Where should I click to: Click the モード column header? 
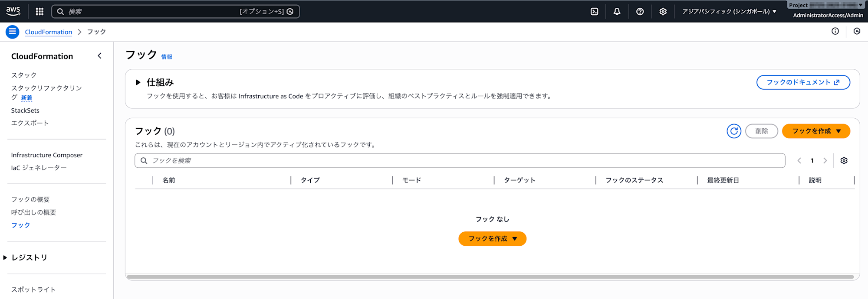coord(412,180)
